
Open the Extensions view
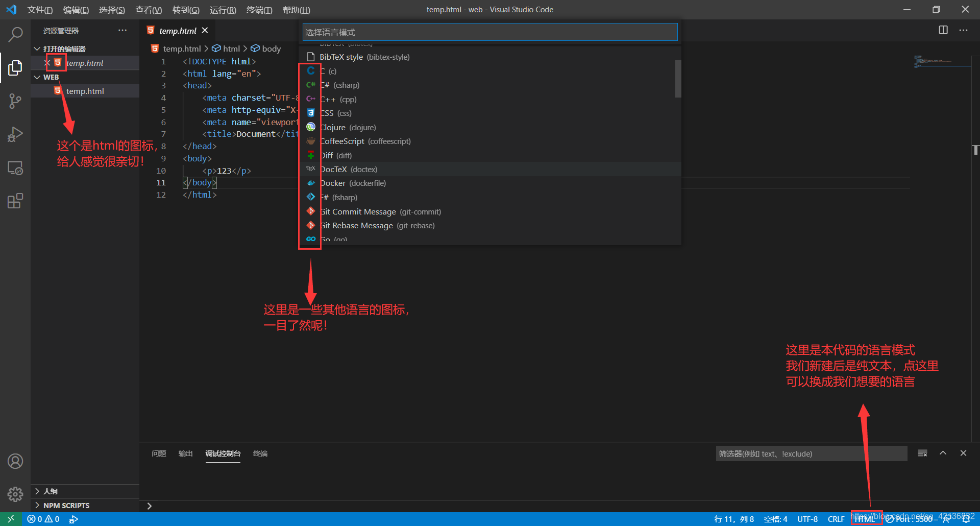click(15, 201)
